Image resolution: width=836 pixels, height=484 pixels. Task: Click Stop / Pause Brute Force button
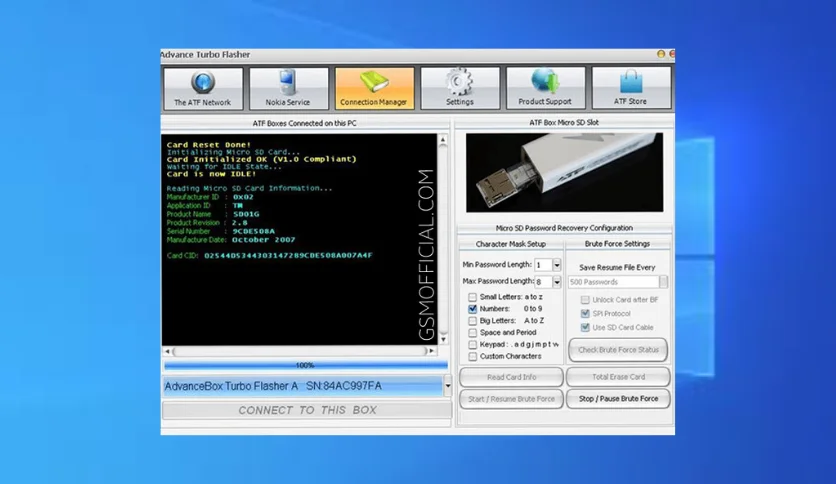618,399
